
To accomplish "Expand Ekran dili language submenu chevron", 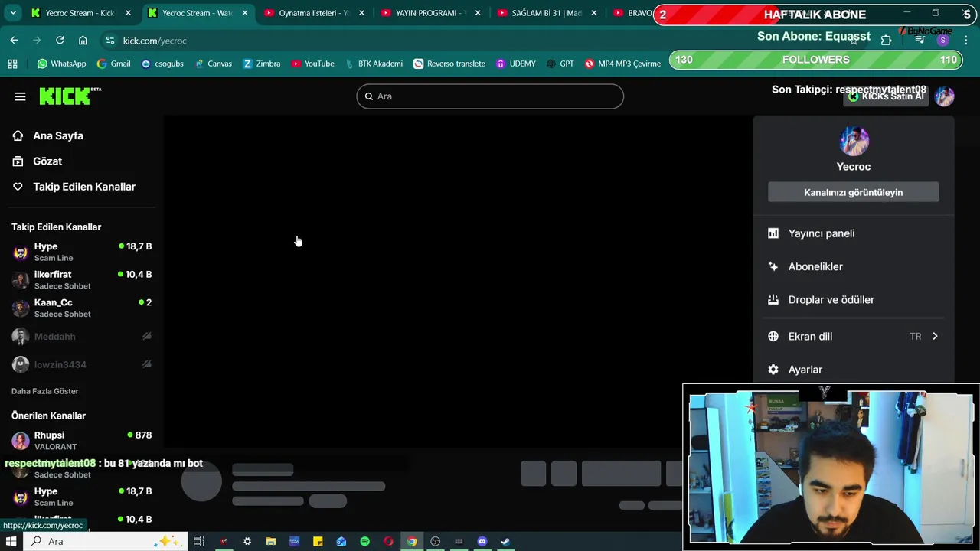I will [x=935, y=337].
